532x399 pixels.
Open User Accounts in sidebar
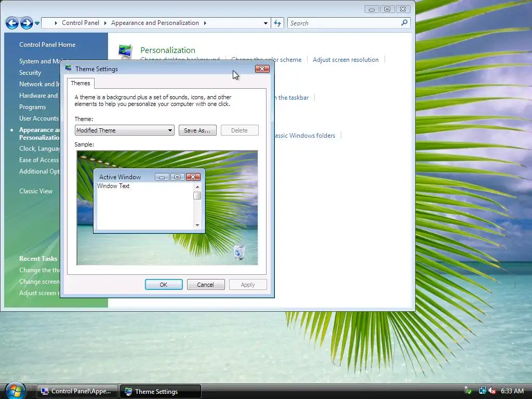[39, 118]
